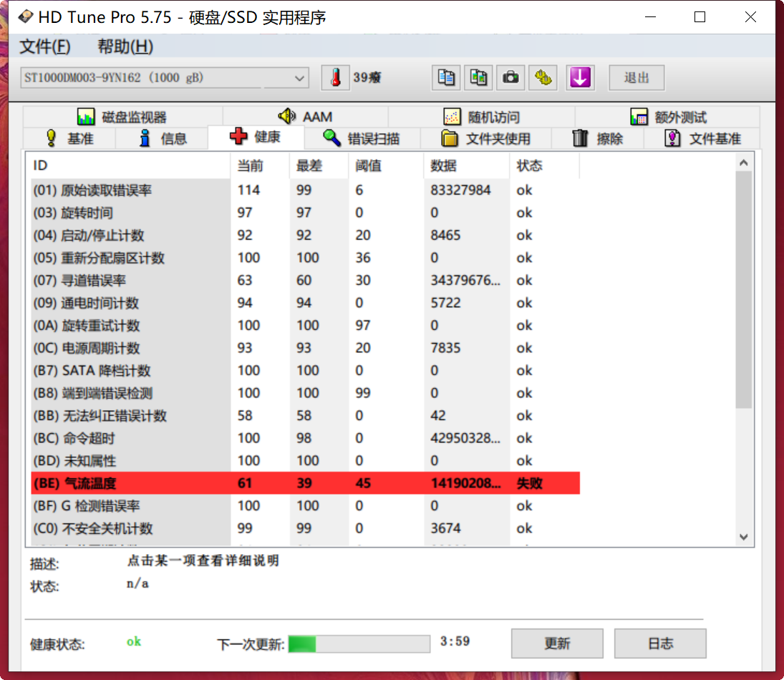This screenshot has width=784, height=680.
Task: Click the 失败 status in the BE row
Action: click(x=530, y=483)
